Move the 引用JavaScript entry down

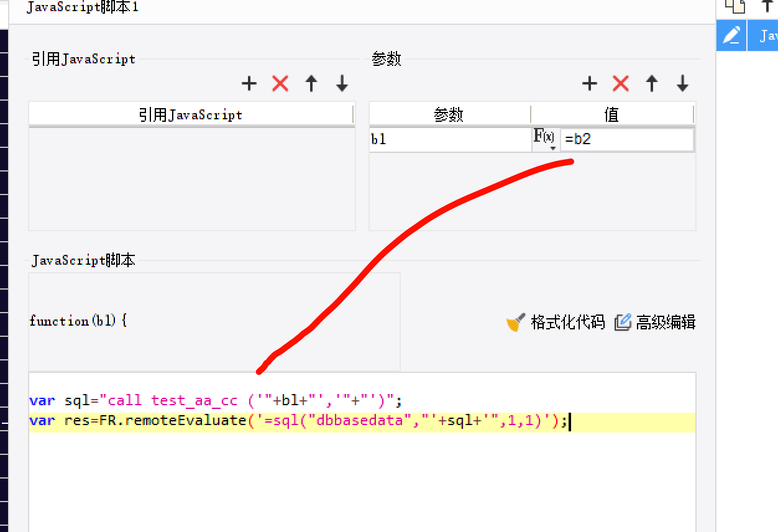click(341, 83)
